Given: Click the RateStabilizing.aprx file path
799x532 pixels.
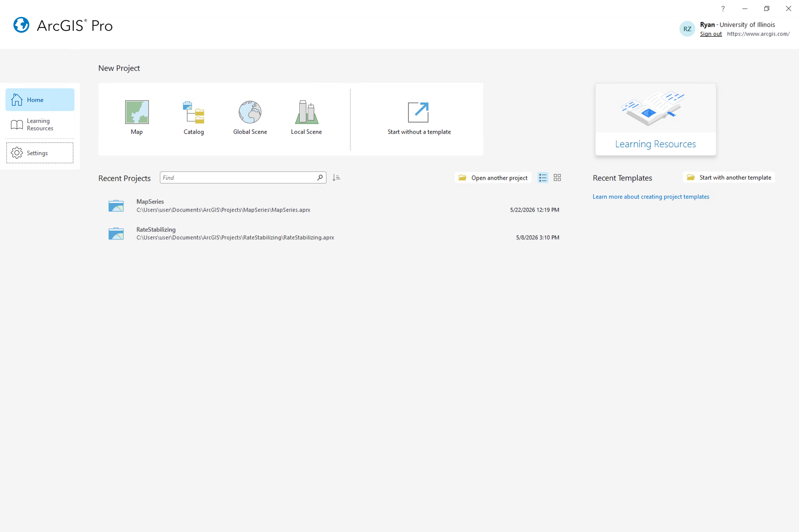Looking at the screenshot, I should click(x=235, y=237).
